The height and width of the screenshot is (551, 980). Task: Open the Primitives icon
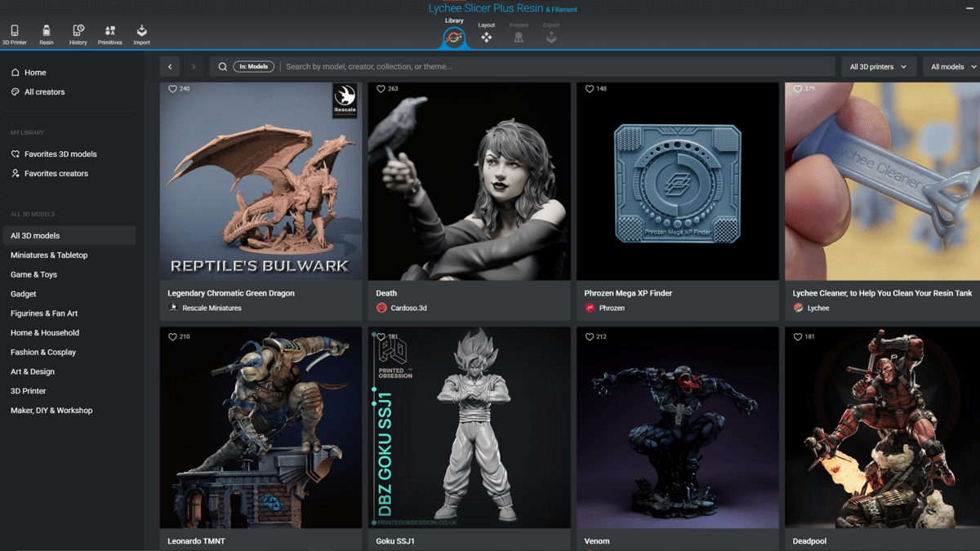point(110,34)
